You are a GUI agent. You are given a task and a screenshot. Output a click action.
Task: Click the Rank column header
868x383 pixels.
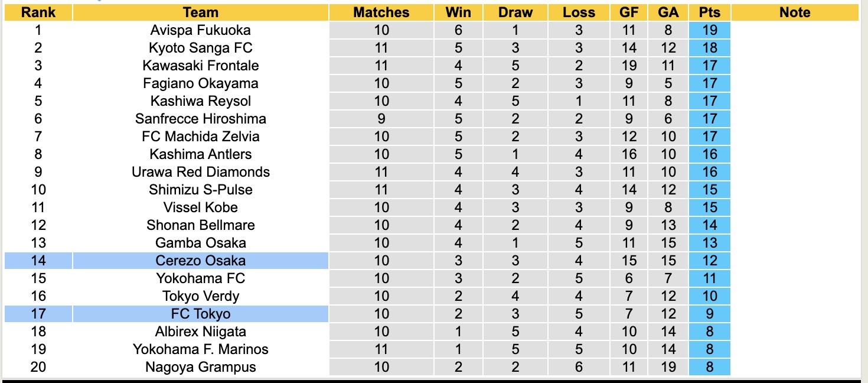click(38, 12)
